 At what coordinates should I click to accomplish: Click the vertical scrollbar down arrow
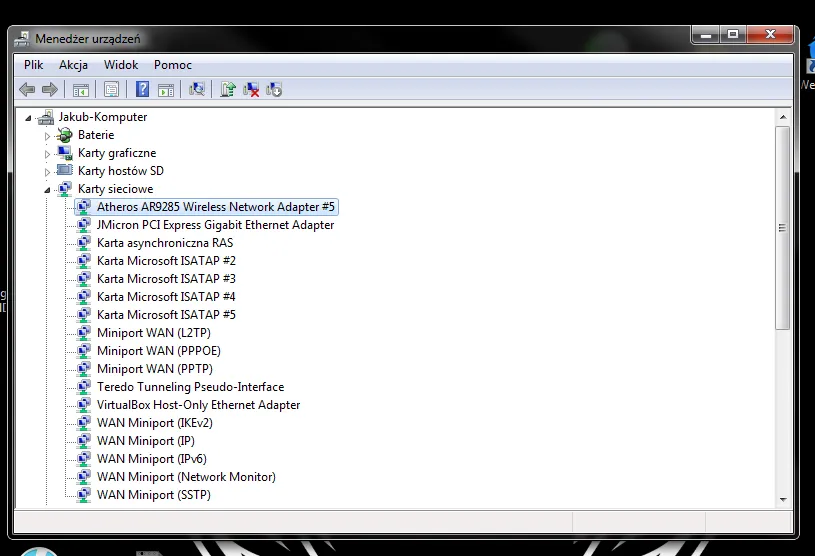pos(782,498)
